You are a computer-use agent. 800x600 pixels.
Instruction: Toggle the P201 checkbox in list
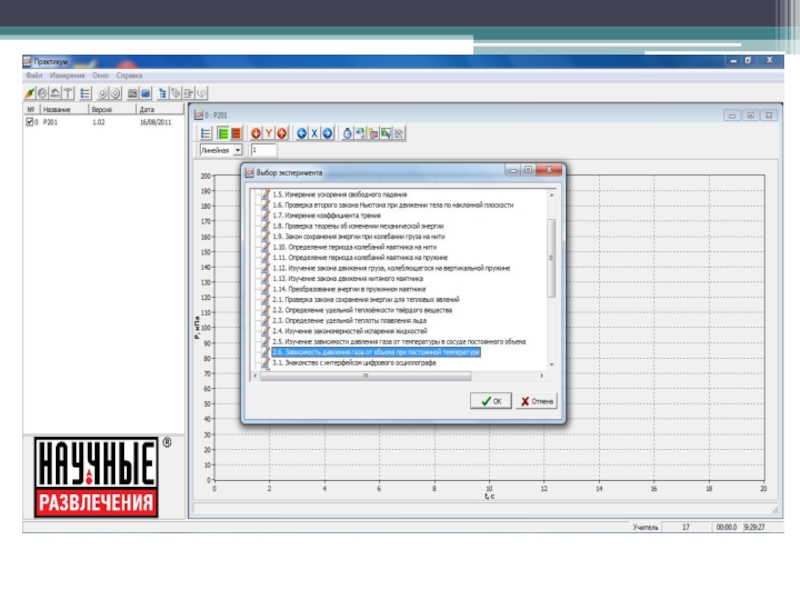coord(30,122)
